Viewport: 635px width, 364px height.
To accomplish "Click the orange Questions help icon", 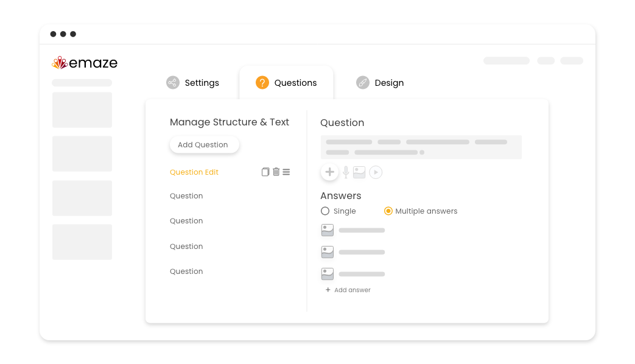I will 262,82.
